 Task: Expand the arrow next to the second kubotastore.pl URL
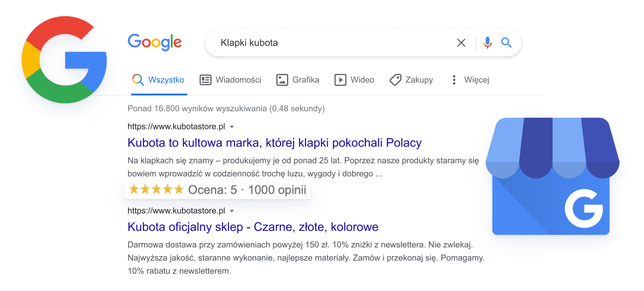click(232, 211)
